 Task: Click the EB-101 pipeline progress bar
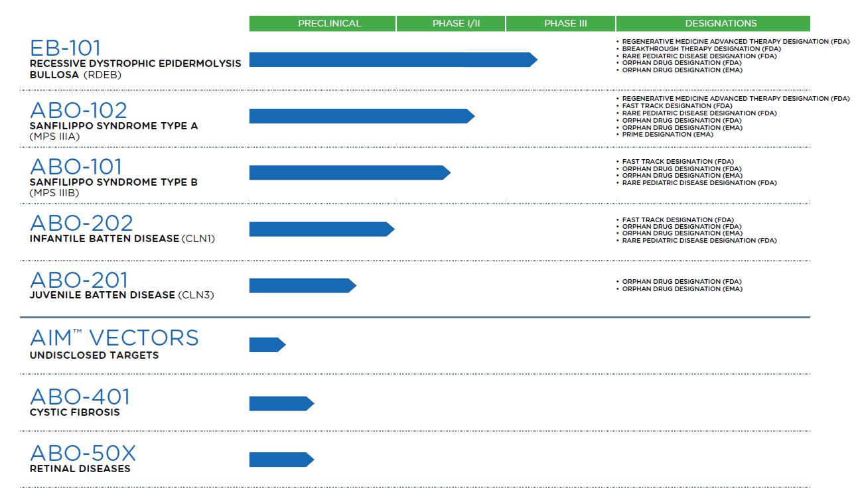pyautogui.click(x=392, y=60)
